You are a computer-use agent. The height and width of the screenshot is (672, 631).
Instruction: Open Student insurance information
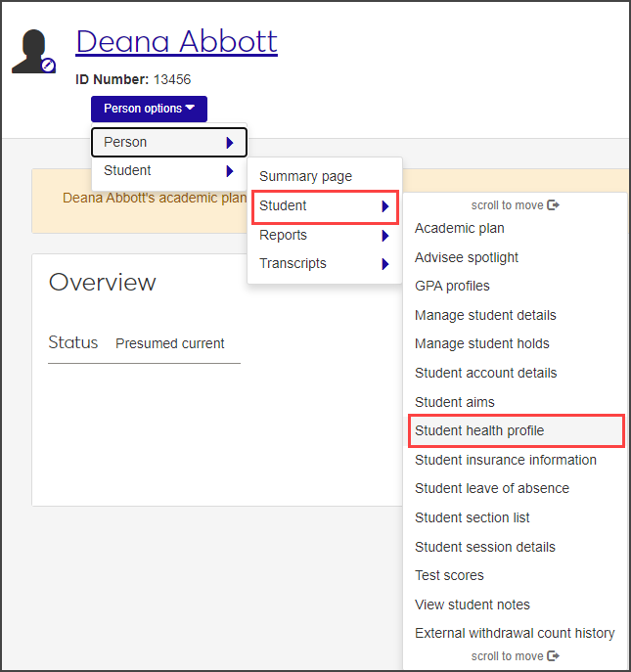(506, 460)
